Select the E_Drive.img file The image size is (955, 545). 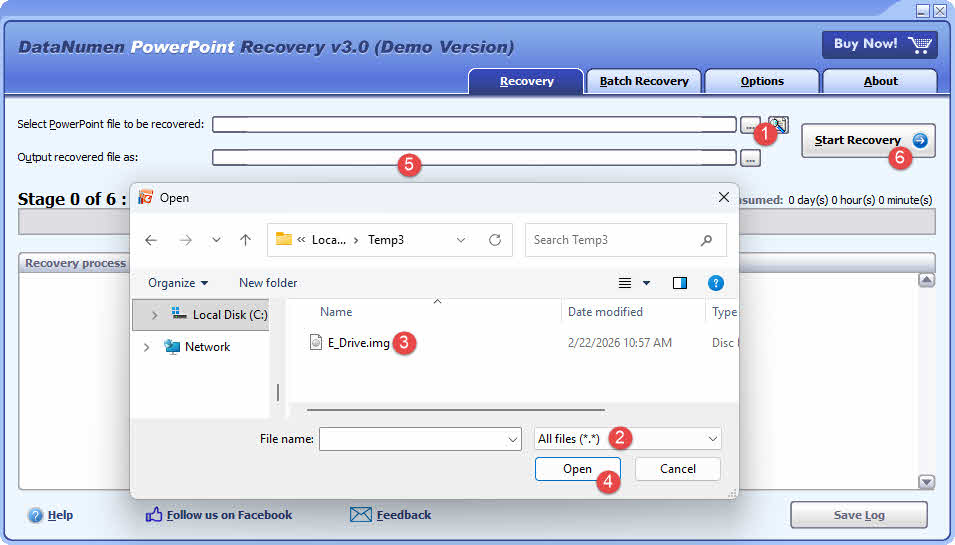click(358, 343)
